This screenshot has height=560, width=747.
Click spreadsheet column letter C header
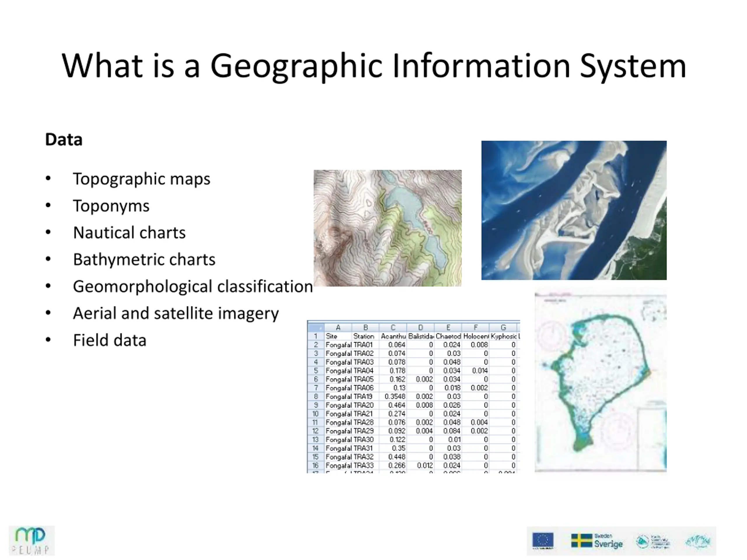(393, 328)
